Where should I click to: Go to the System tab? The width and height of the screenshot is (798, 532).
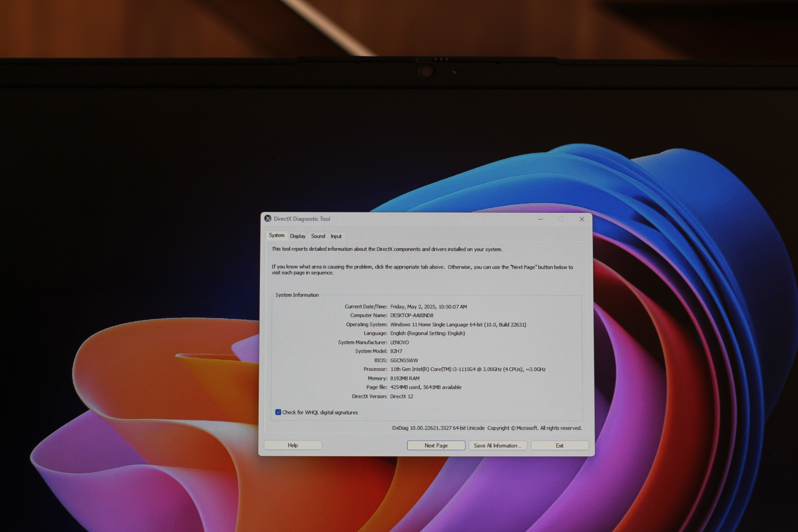click(276, 235)
